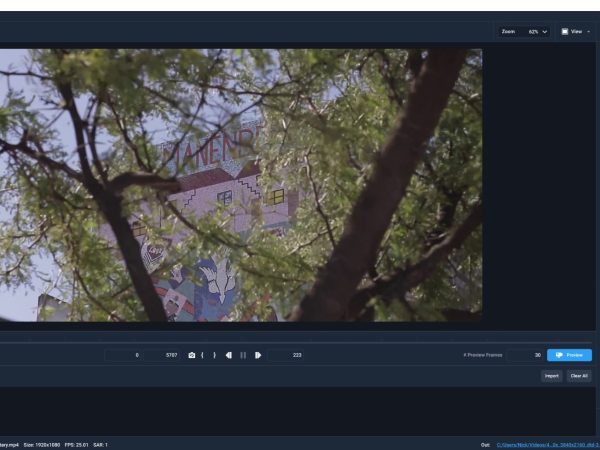This screenshot has height=450, width=600.
Task: Edit the preview frames count field
Action: (x=525, y=355)
